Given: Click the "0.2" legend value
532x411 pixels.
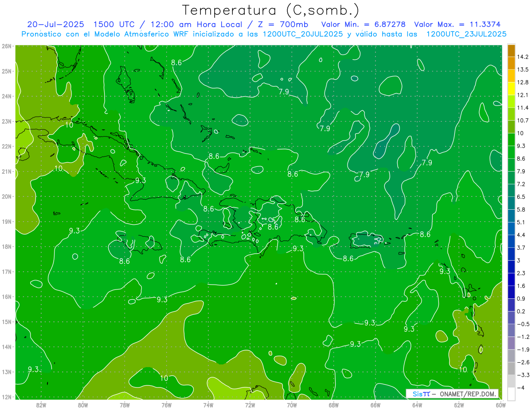Looking at the screenshot, I should [521, 311].
